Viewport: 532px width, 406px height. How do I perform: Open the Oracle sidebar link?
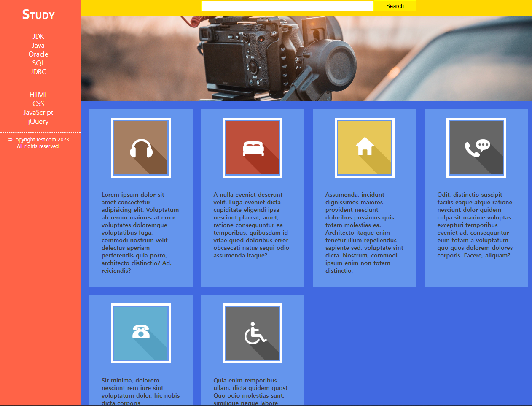coord(38,54)
